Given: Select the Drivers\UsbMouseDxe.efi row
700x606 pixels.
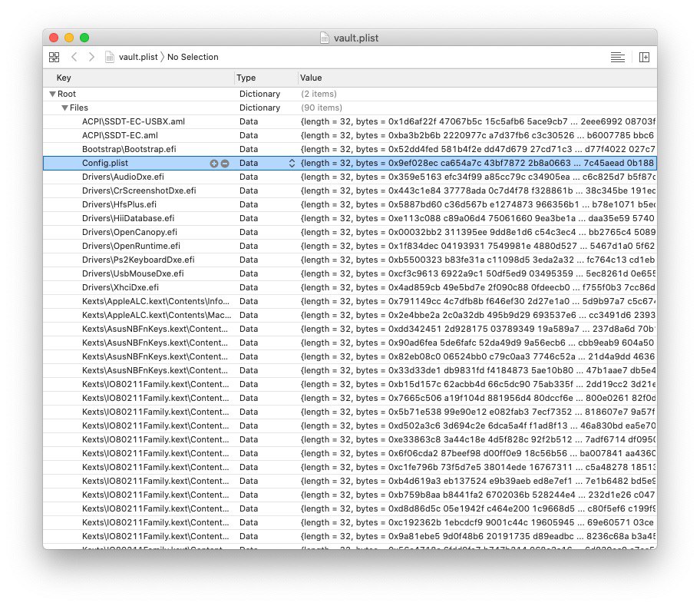Looking at the screenshot, I should click(349, 273).
